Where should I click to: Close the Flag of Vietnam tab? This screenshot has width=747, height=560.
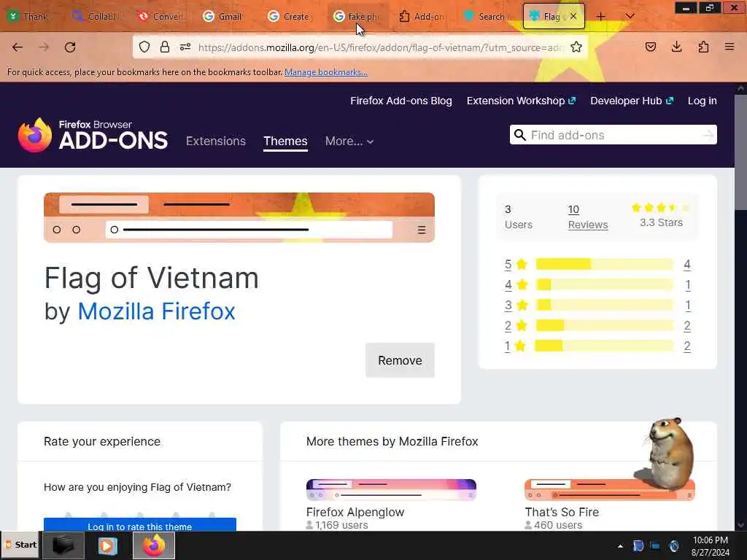pos(573,16)
